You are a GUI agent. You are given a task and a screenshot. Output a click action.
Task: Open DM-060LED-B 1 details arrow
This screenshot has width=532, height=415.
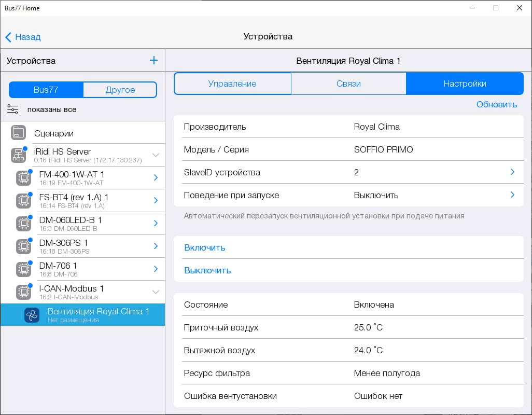click(x=156, y=223)
